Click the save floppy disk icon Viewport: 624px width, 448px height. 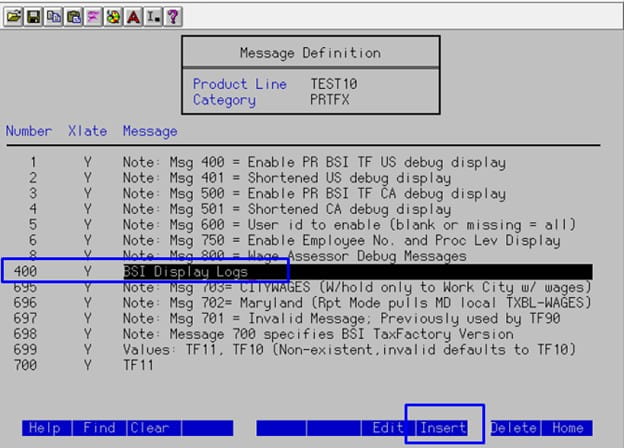coord(34,17)
